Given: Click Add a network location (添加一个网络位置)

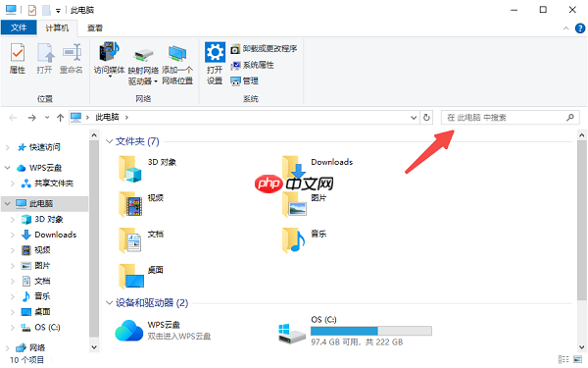Looking at the screenshot, I should click(x=177, y=65).
